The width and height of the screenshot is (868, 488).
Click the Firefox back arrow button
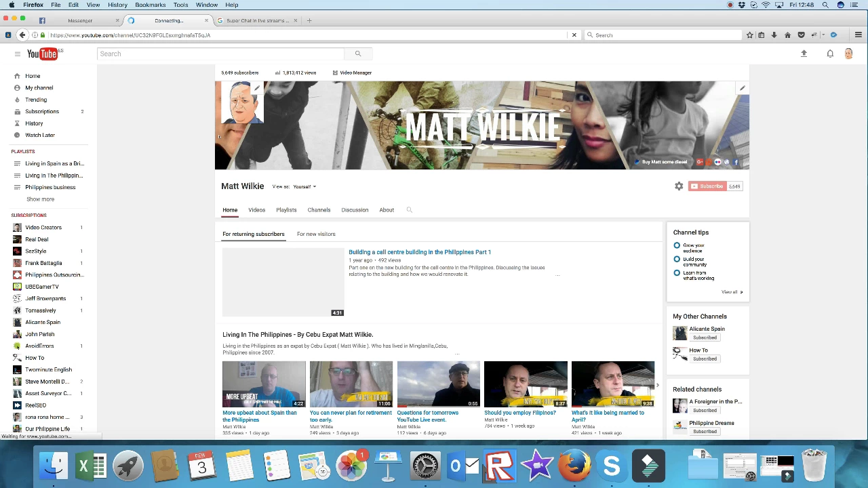22,35
